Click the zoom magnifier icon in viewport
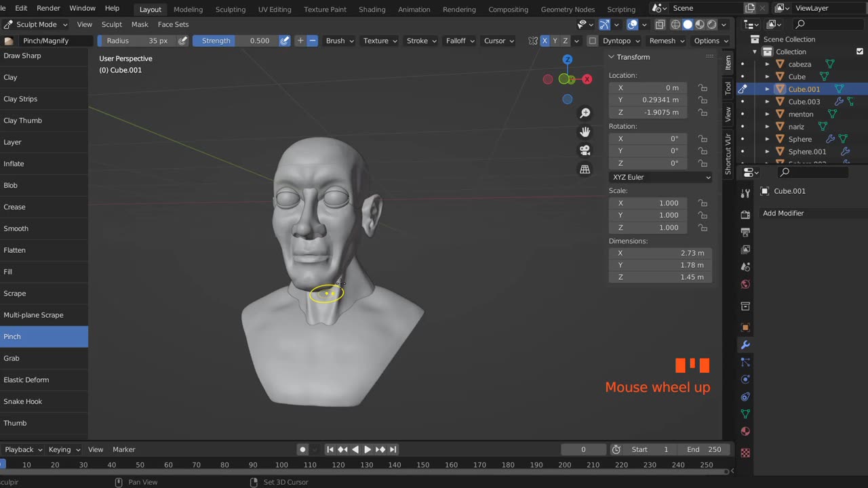Image resolution: width=868 pixels, height=488 pixels. coord(585,113)
